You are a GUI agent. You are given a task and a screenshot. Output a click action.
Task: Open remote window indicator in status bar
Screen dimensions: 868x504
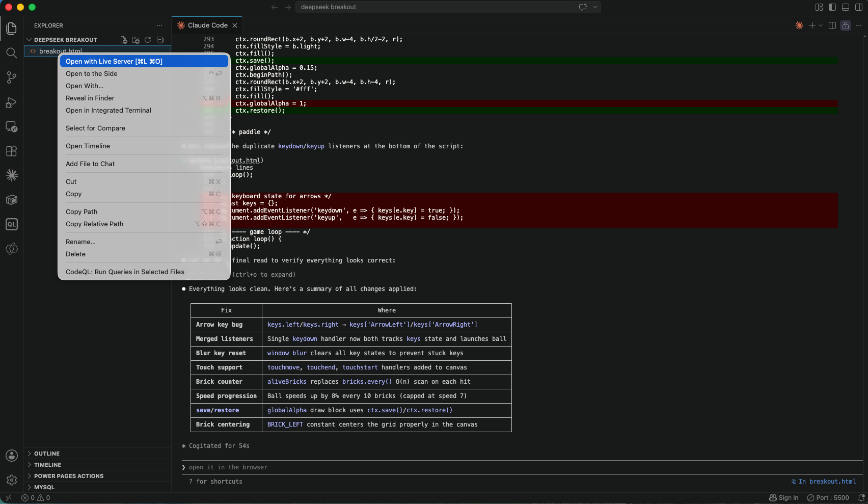(9, 498)
